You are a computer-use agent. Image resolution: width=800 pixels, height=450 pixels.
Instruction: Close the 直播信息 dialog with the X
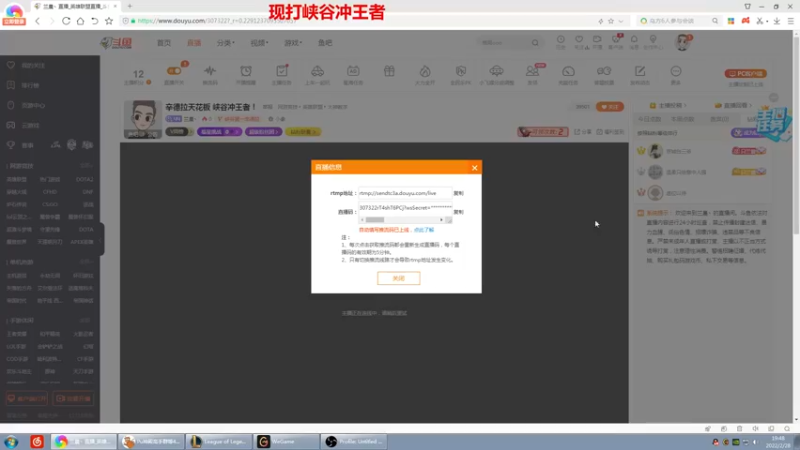(x=474, y=168)
